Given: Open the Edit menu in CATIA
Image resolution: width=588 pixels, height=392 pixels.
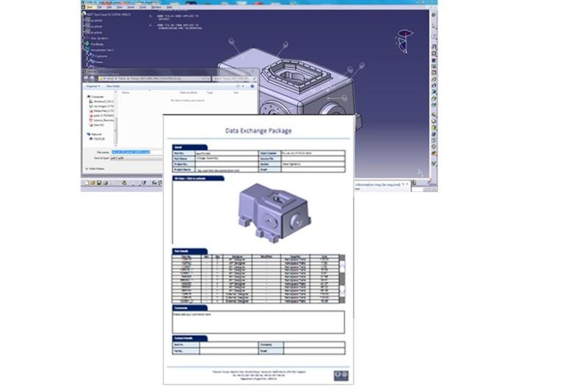Looking at the screenshot, I should [109, 7].
